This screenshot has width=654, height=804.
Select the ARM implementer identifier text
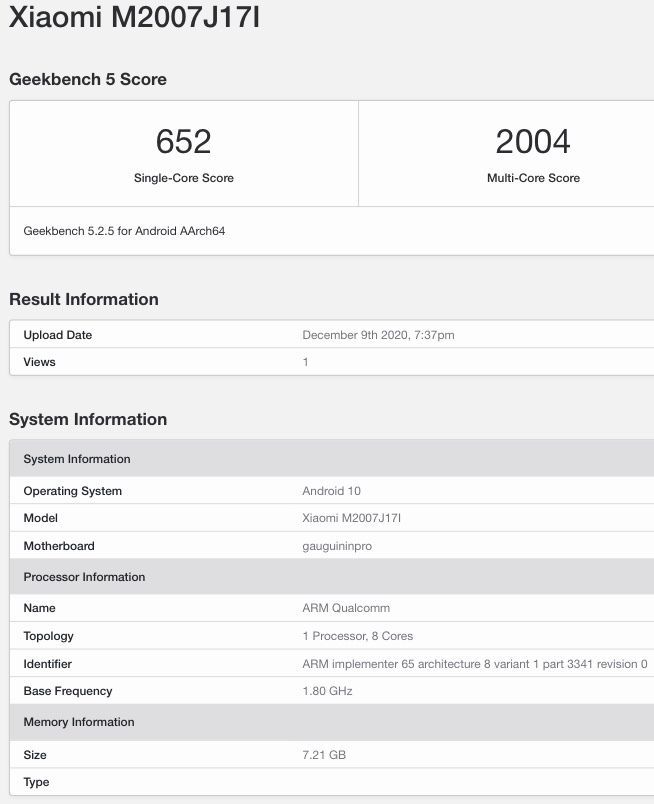click(474, 664)
